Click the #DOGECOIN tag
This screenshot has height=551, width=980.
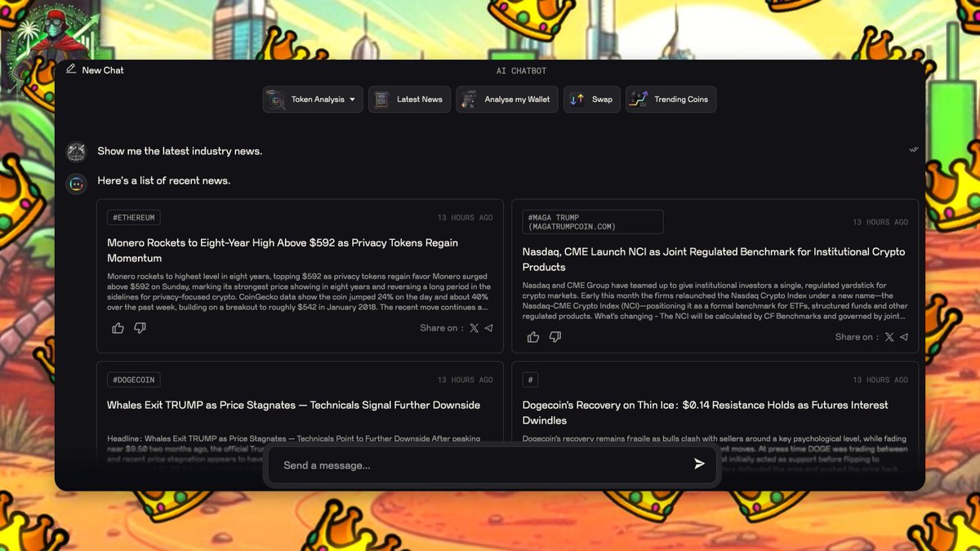133,380
